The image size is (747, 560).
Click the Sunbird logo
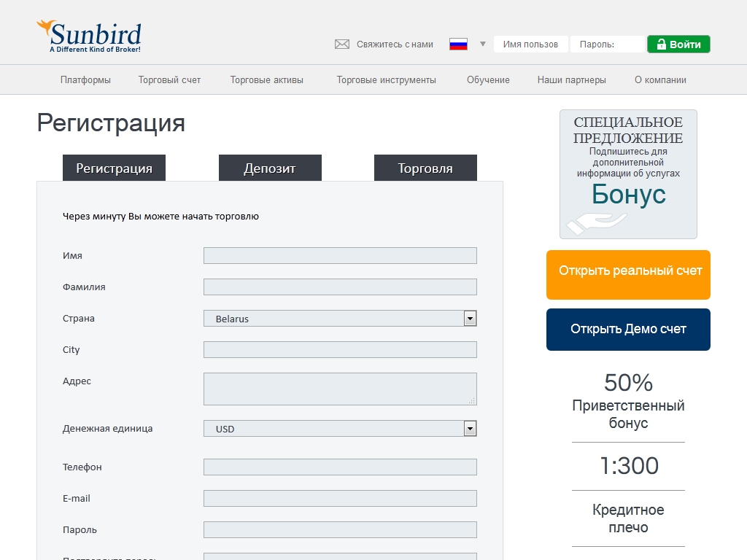pyautogui.click(x=89, y=36)
